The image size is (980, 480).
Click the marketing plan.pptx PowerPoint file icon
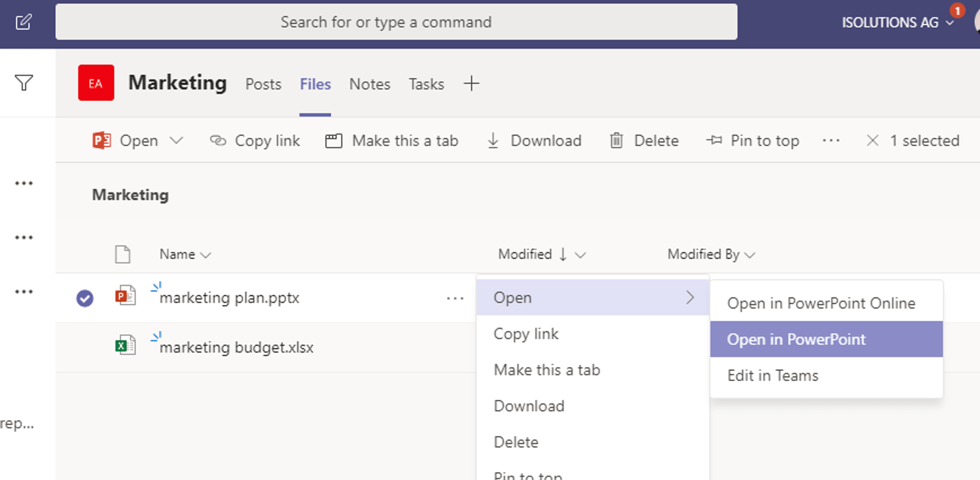coord(125,296)
